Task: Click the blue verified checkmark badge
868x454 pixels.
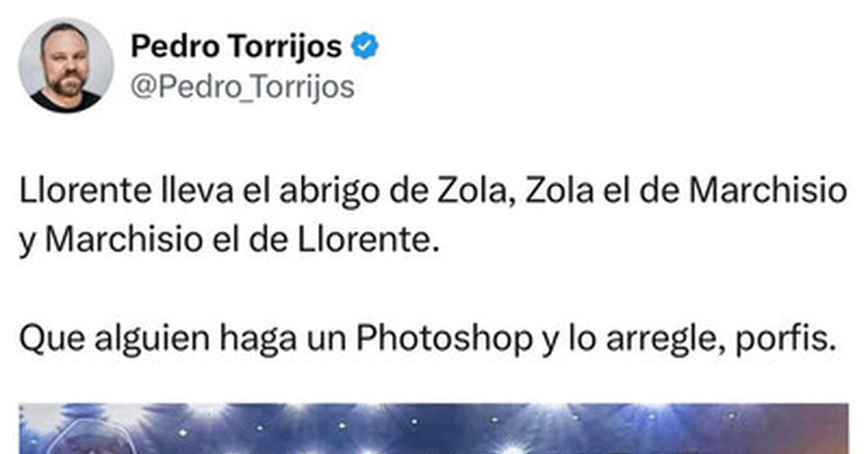Action: pyautogui.click(x=365, y=46)
